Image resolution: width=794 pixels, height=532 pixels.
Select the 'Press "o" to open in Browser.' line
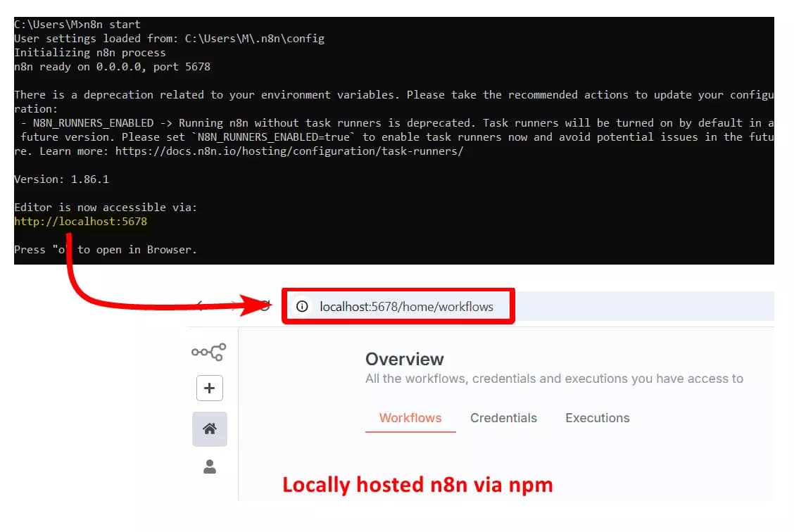tap(106, 250)
